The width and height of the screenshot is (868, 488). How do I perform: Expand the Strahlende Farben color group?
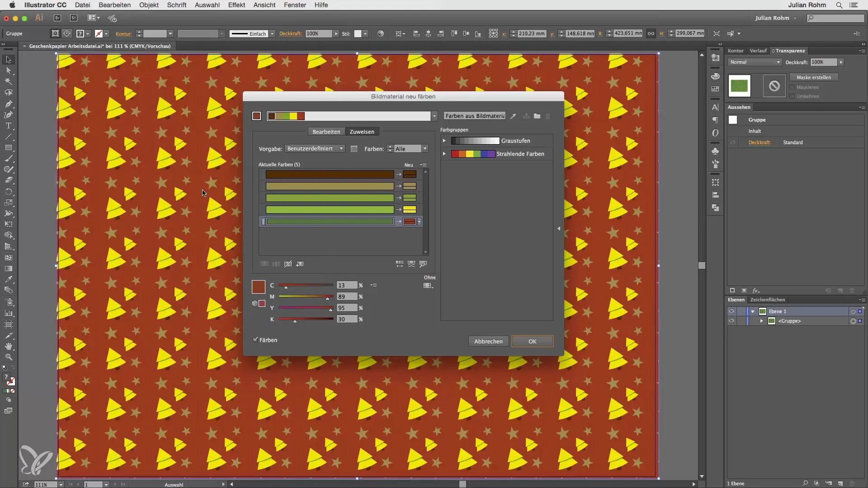point(444,154)
